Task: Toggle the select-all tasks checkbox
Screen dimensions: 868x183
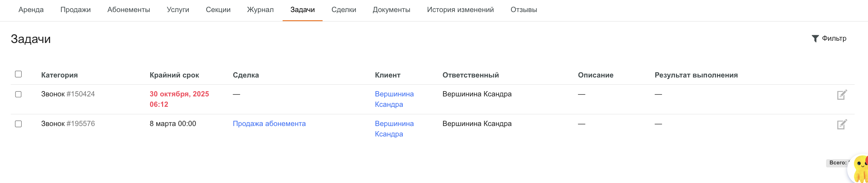Action: [19, 74]
